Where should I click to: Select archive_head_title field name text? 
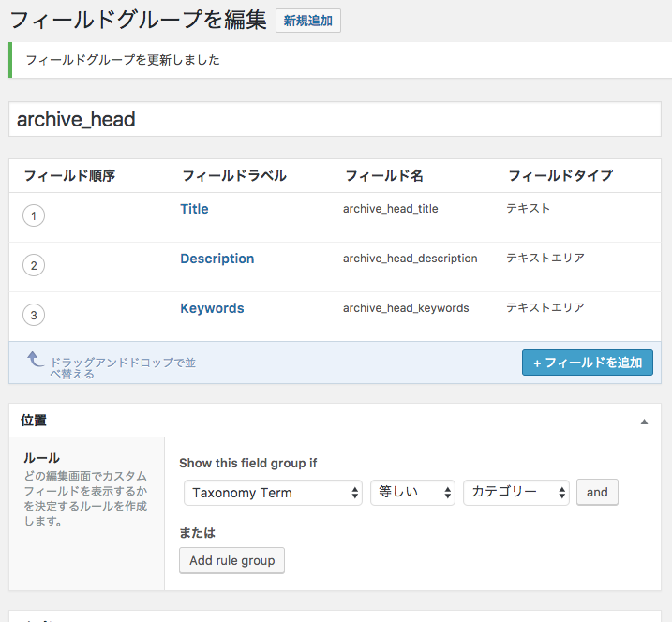[x=391, y=209]
